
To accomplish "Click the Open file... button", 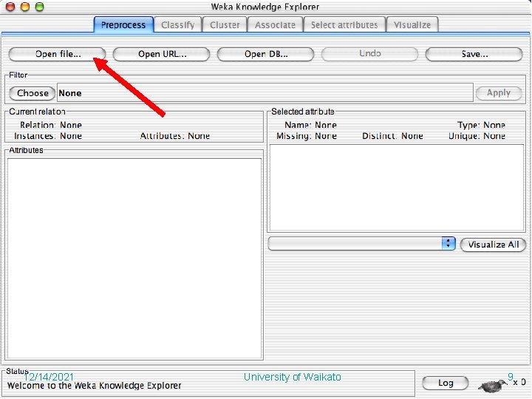I will tap(58, 54).
